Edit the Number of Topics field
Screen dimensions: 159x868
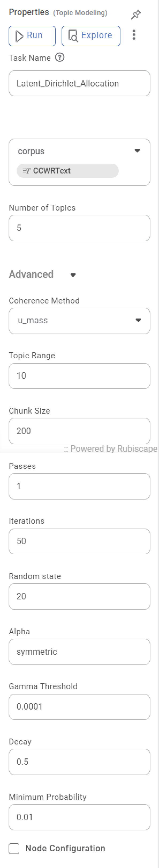(79, 228)
